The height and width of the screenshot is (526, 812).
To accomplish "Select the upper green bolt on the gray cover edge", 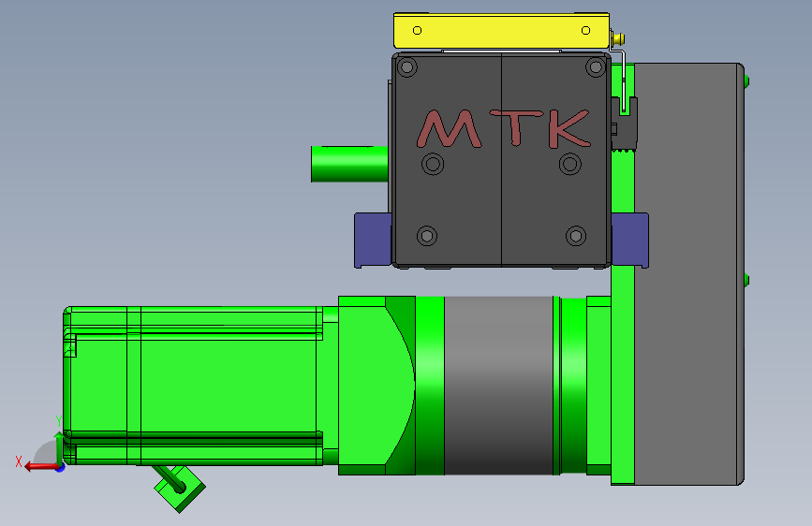I will tap(746, 80).
